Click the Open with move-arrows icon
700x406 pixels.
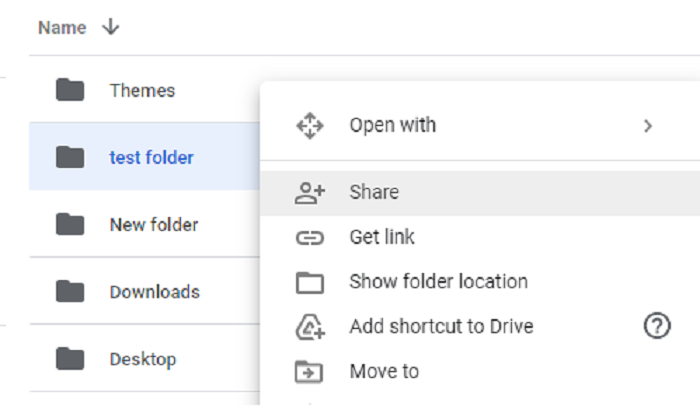click(x=310, y=126)
